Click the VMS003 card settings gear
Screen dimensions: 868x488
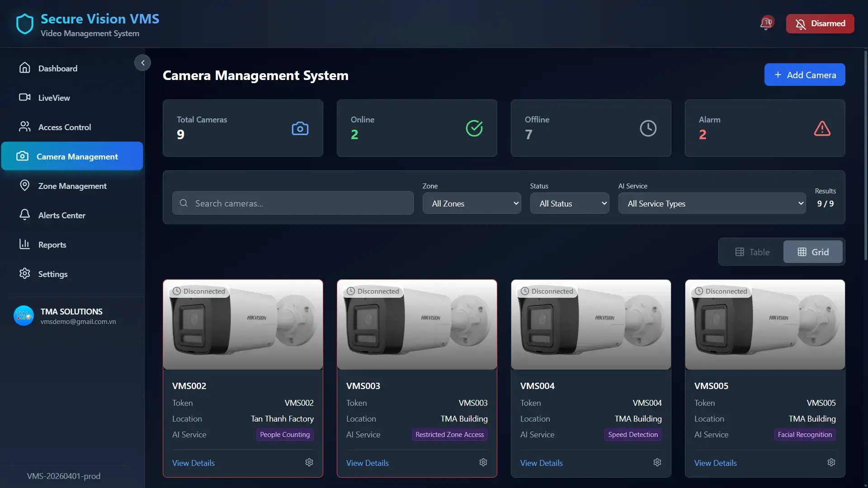[x=483, y=462]
